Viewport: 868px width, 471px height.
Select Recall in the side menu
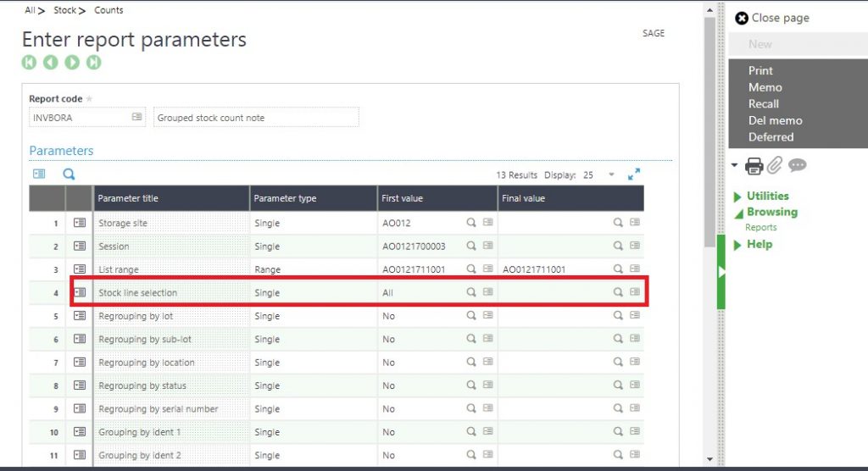pyautogui.click(x=763, y=103)
